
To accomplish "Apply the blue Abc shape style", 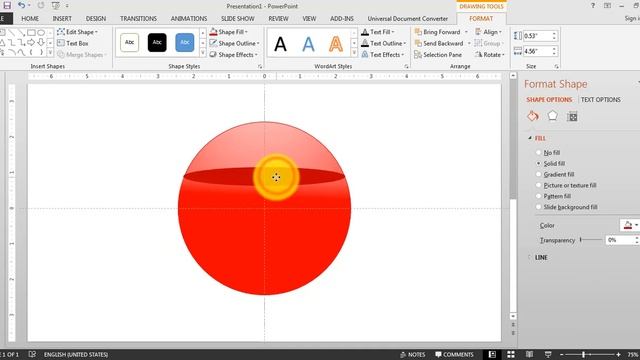I will click(x=185, y=42).
